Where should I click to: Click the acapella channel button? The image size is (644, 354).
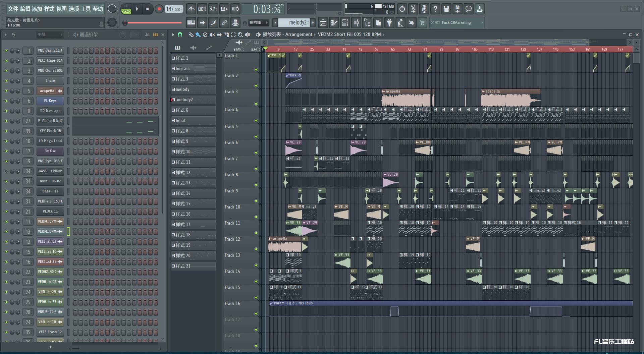click(x=50, y=91)
